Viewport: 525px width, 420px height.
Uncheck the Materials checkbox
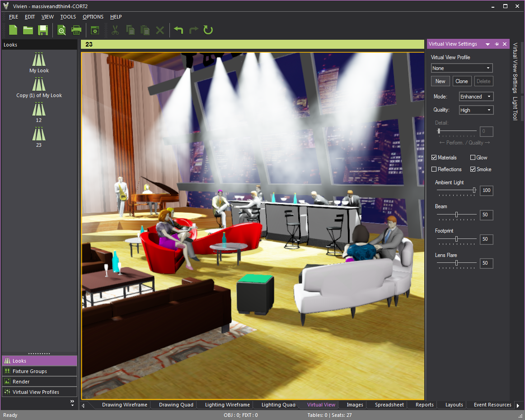tap(434, 158)
